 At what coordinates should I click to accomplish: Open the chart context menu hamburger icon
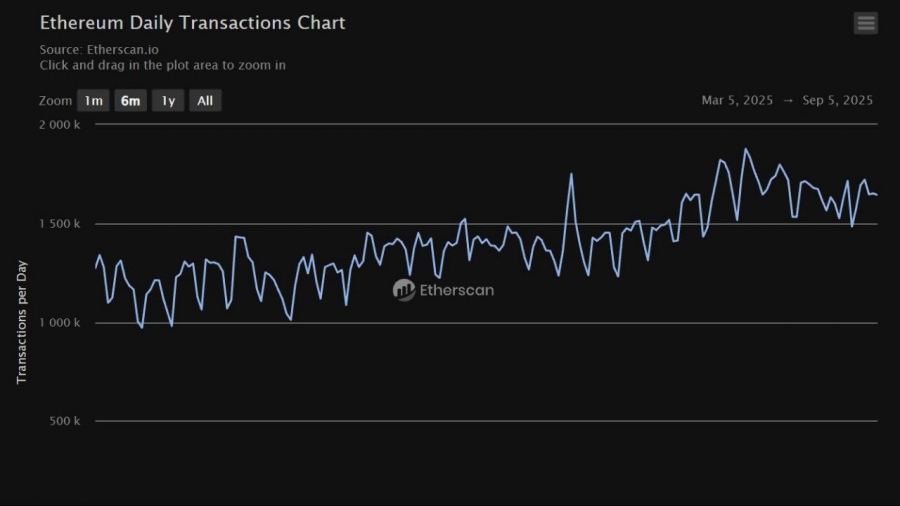pos(866,23)
